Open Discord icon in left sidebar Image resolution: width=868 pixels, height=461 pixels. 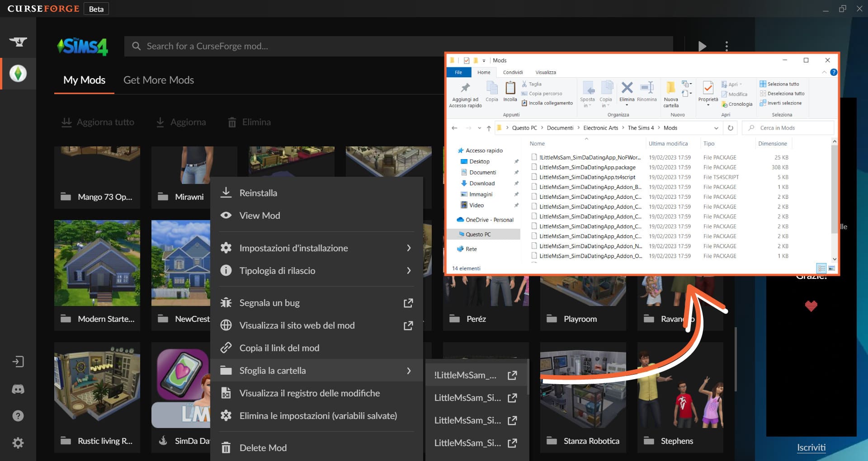click(x=18, y=389)
